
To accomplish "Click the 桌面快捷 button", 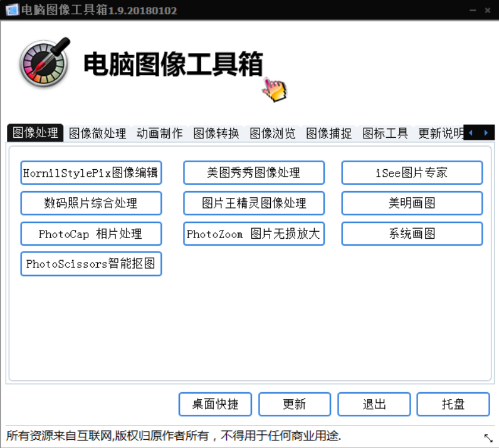I will point(215,404).
